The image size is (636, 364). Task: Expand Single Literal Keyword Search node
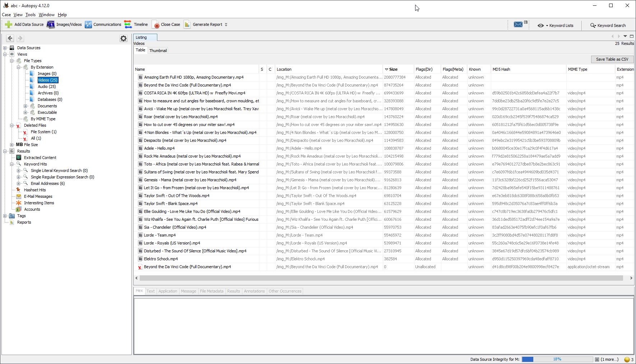point(19,171)
